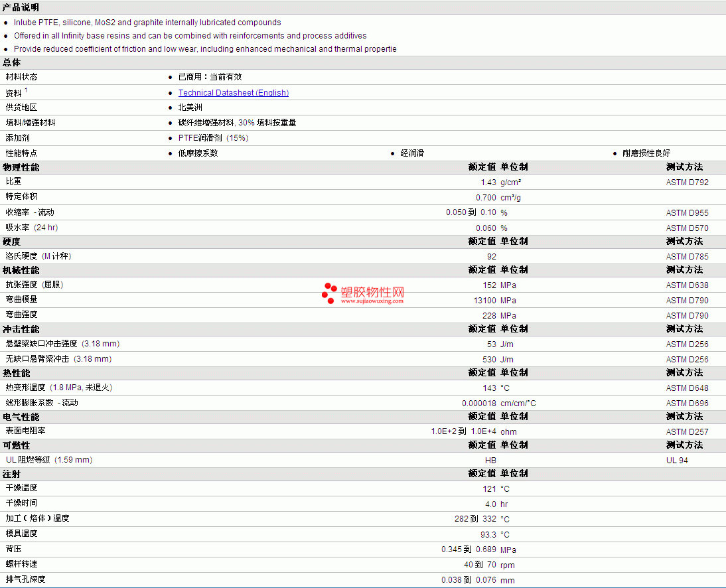This screenshot has width=726, height=588.
Task: Click the 物理性能 section header
Action: 21,167
